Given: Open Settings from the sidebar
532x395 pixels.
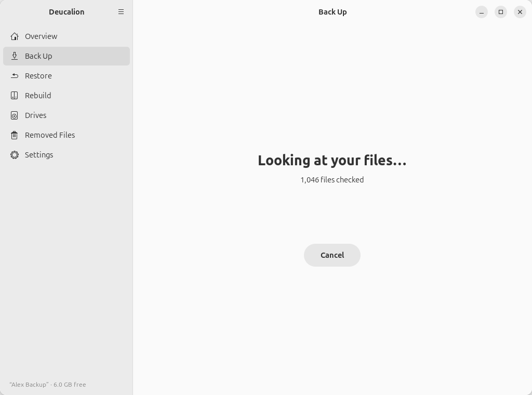Looking at the screenshot, I should click(66, 155).
